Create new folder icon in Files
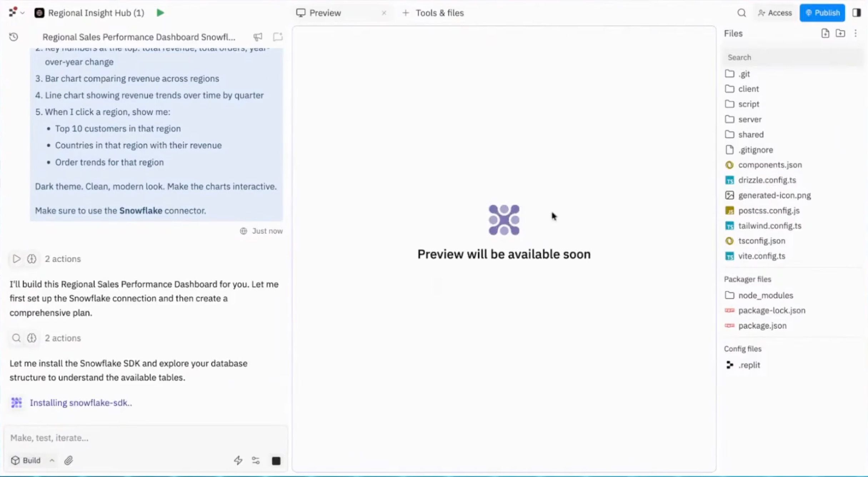 (840, 33)
